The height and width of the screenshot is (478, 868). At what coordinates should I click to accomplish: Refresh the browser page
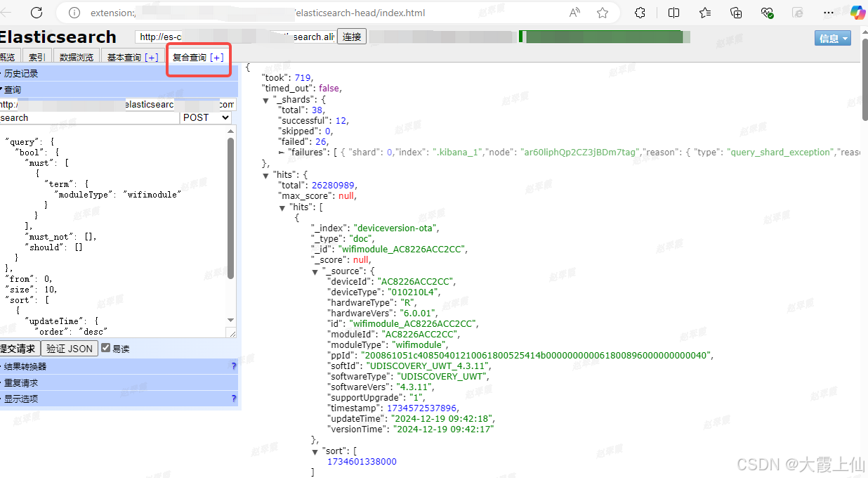click(x=37, y=13)
